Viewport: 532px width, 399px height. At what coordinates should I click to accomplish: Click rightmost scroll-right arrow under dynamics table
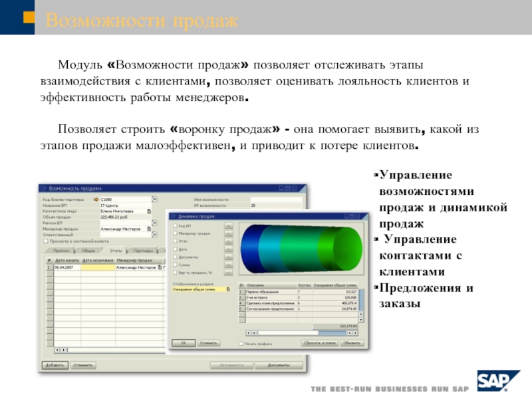tap(355, 333)
